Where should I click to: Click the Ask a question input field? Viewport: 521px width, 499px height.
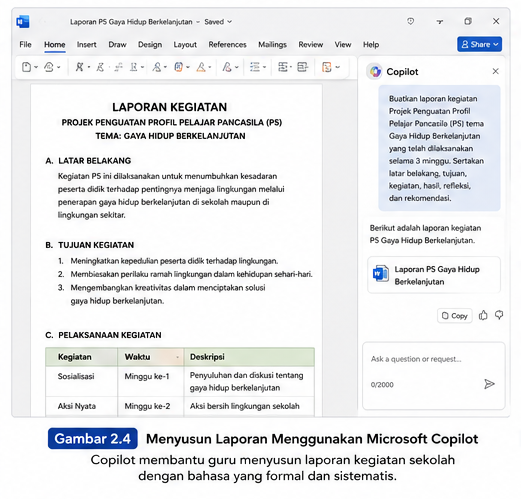[x=434, y=376]
